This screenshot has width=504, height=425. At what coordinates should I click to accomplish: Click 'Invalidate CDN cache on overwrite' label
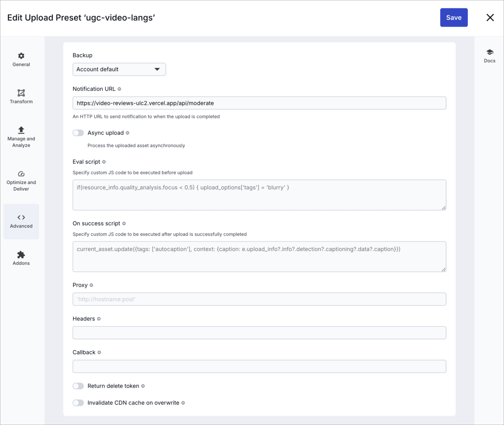[133, 403]
